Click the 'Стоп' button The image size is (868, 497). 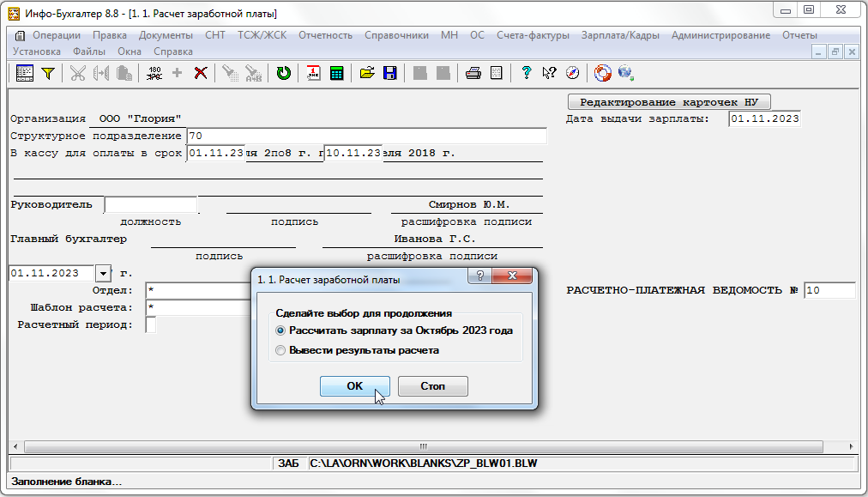[x=432, y=386]
